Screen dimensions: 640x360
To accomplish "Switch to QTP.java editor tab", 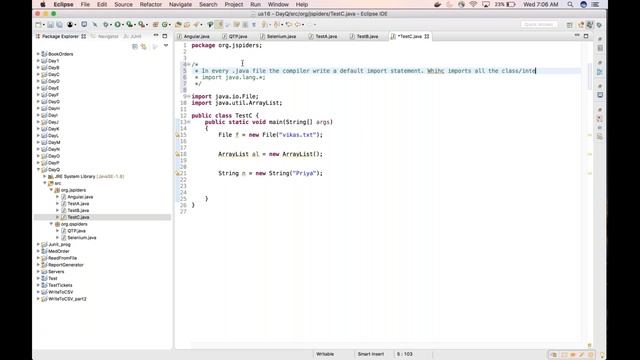I will pyautogui.click(x=238, y=36).
